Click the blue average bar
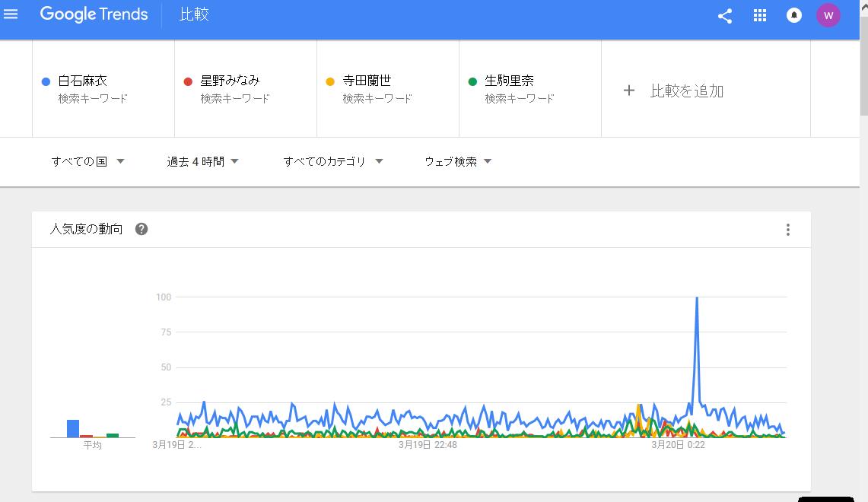Image resolution: width=868 pixels, height=502 pixels. point(73,429)
